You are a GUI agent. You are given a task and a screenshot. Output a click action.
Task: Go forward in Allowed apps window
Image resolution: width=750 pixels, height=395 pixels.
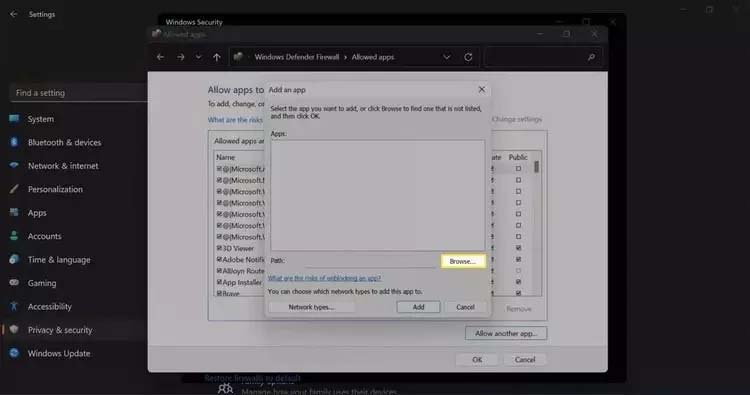(x=180, y=57)
